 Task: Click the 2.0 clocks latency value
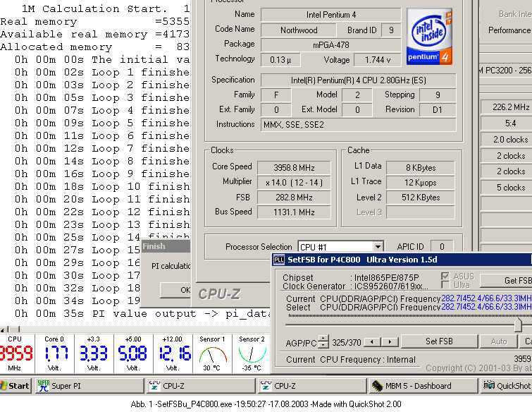coord(507,140)
